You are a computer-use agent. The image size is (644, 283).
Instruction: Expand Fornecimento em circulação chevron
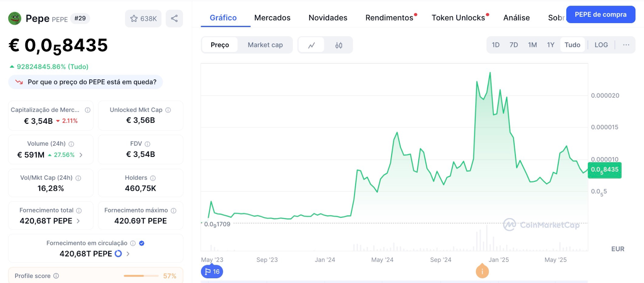point(128,254)
